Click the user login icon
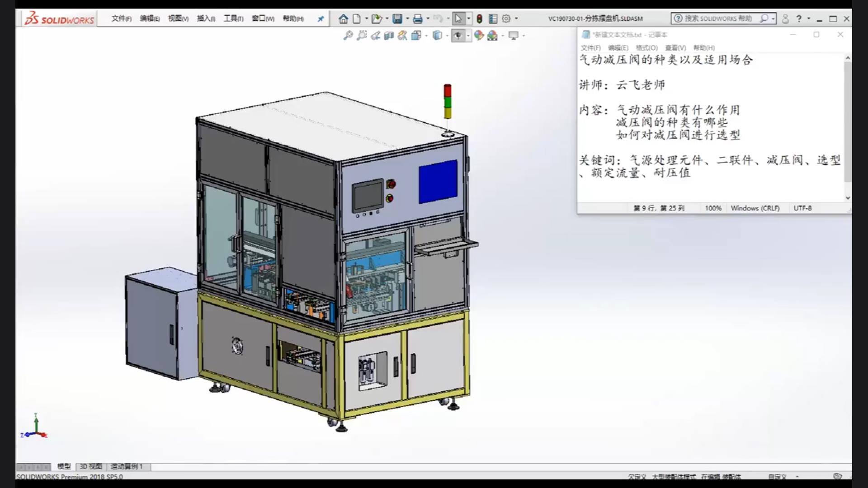Screen dimensions: 868x488 tap(785, 19)
